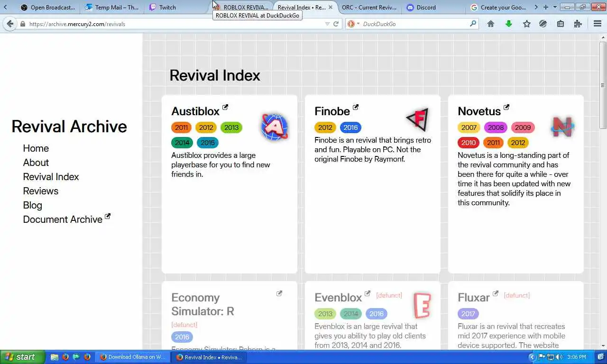Switch to Discord tab
This screenshot has width=607, height=364.
434,7
